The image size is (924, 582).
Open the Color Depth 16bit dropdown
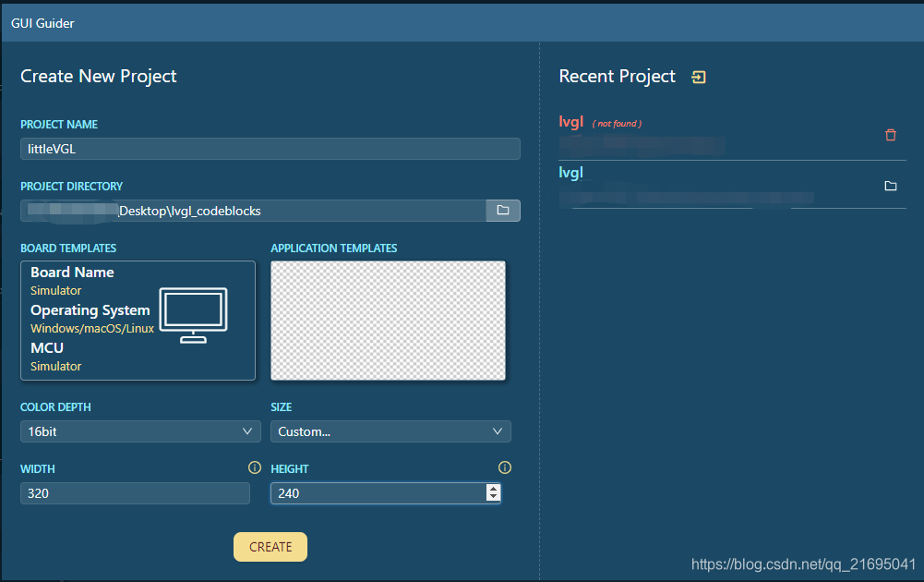pos(140,431)
